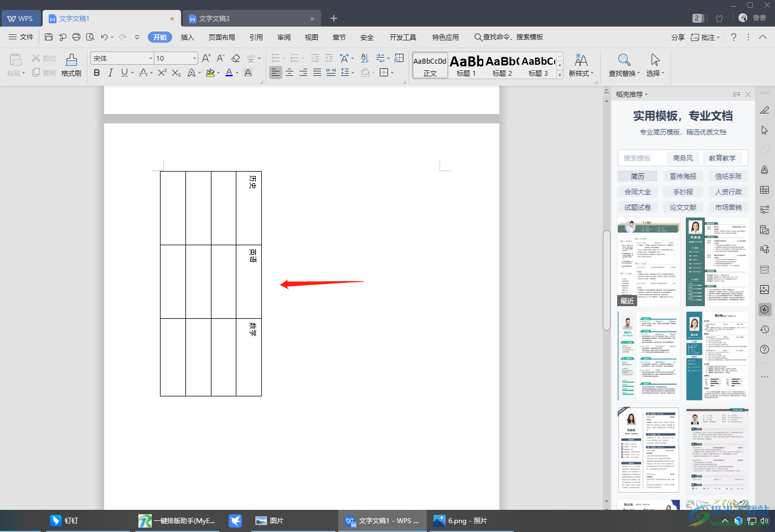Click the increase font size icon
Viewport: 775px width, 532px height.
(206, 58)
